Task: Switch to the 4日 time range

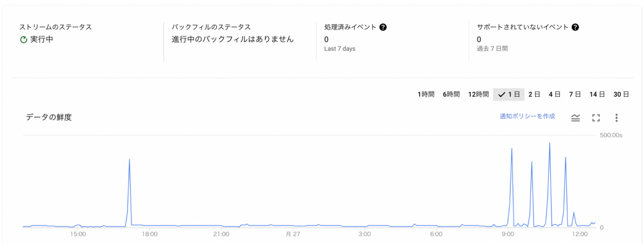Action: click(x=554, y=94)
